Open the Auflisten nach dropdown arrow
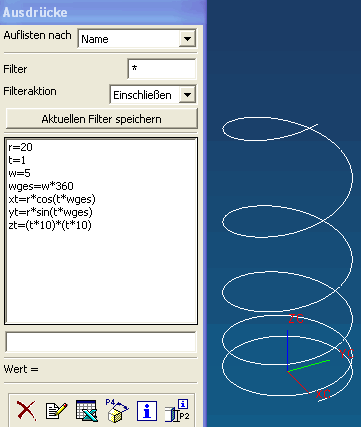Viewport: 361px width, 427px height. click(187, 39)
